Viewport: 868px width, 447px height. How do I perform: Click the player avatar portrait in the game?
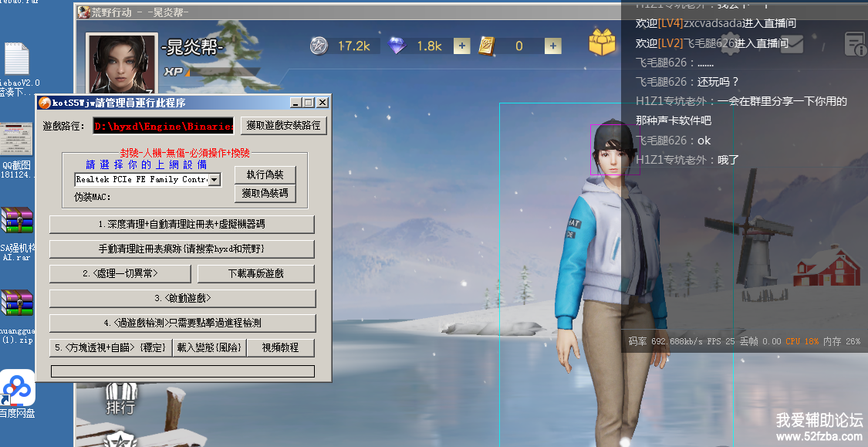pyautogui.click(x=122, y=63)
